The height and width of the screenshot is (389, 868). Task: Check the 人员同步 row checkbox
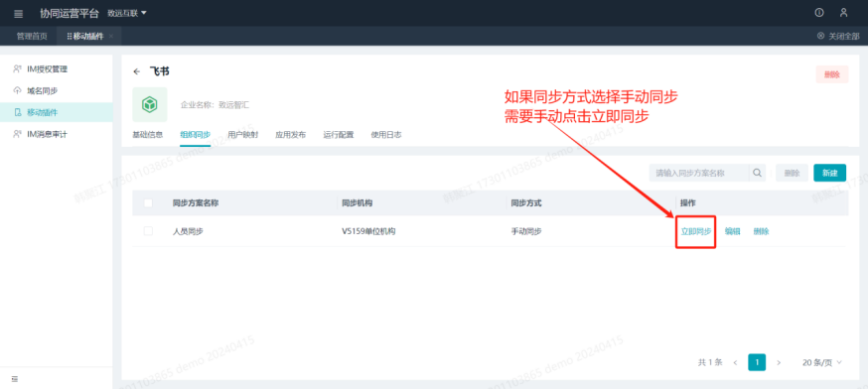[x=148, y=231]
